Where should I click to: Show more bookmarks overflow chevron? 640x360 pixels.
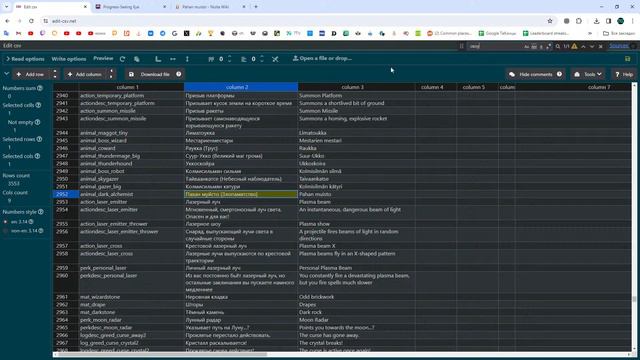[590, 33]
